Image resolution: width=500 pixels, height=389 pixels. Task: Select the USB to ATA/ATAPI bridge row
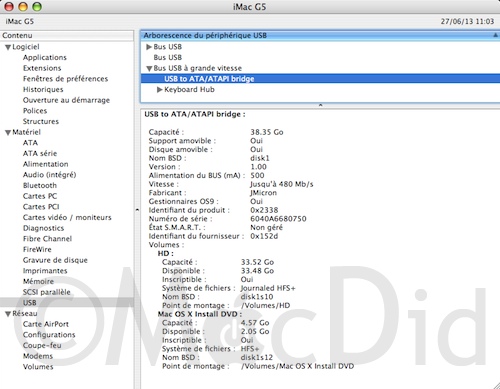click(x=320, y=79)
